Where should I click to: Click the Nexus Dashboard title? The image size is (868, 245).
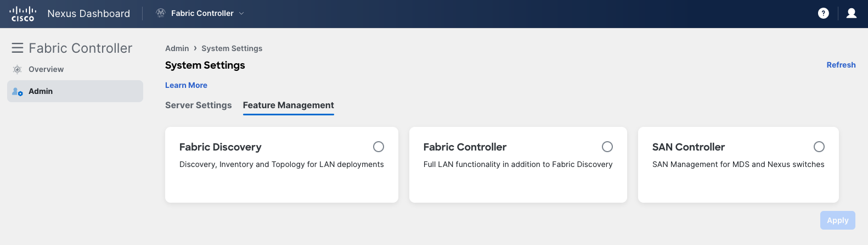point(89,13)
